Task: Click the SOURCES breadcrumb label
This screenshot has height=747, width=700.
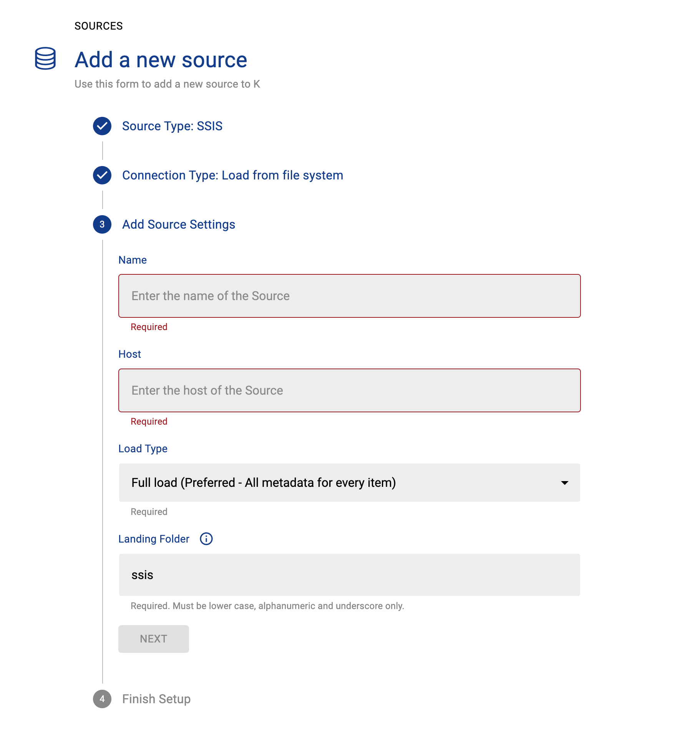Action: point(98,26)
